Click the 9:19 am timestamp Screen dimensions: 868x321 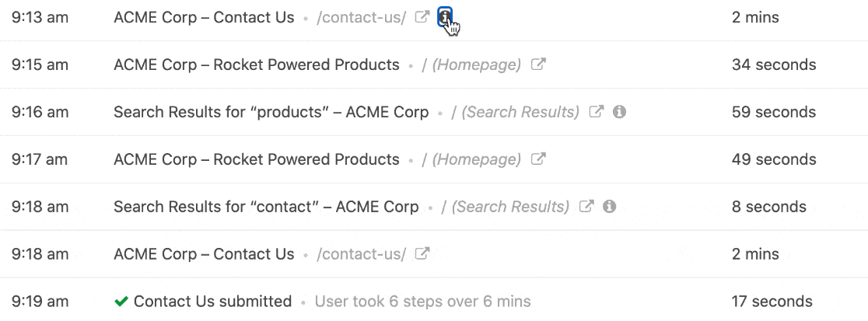click(40, 301)
